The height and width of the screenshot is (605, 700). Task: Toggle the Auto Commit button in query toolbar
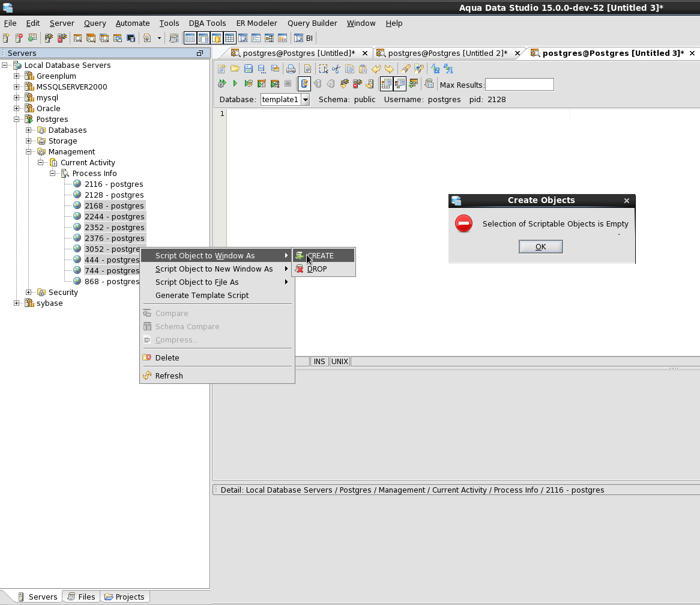(x=304, y=84)
